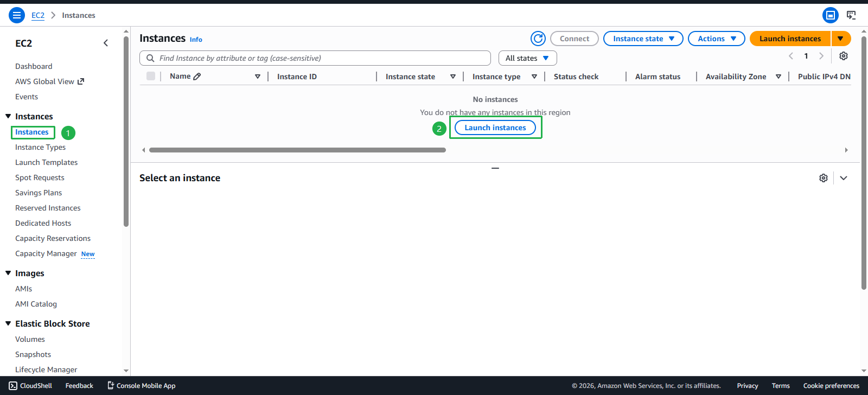This screenshot has width=868, height=395.
Task: Toggle the select-all instances checkbox
Action: [x=151, y=76]
